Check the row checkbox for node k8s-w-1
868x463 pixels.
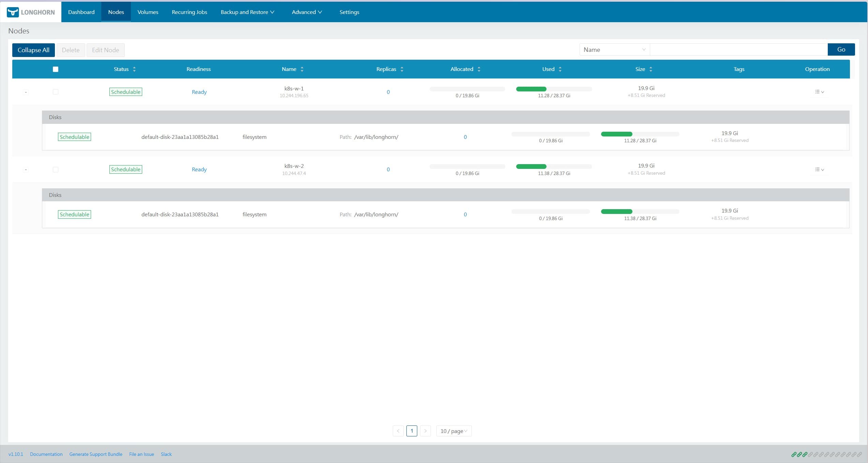point(56,91)
